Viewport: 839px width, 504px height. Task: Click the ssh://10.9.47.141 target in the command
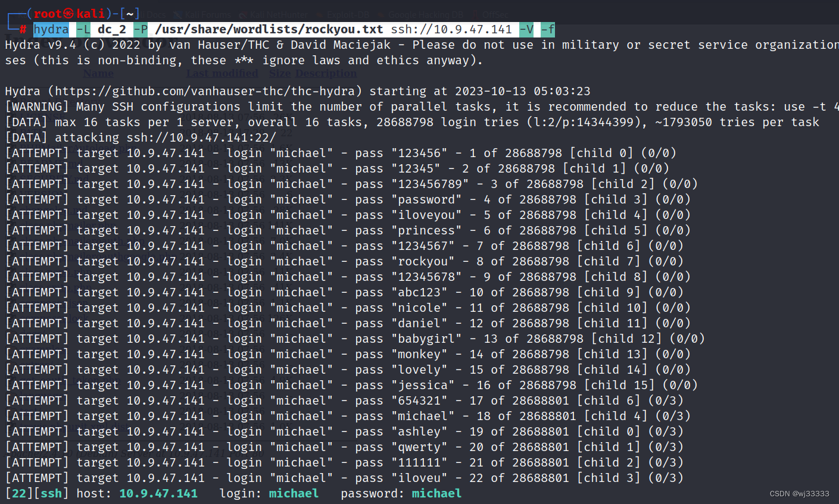[x=451, y=29]
